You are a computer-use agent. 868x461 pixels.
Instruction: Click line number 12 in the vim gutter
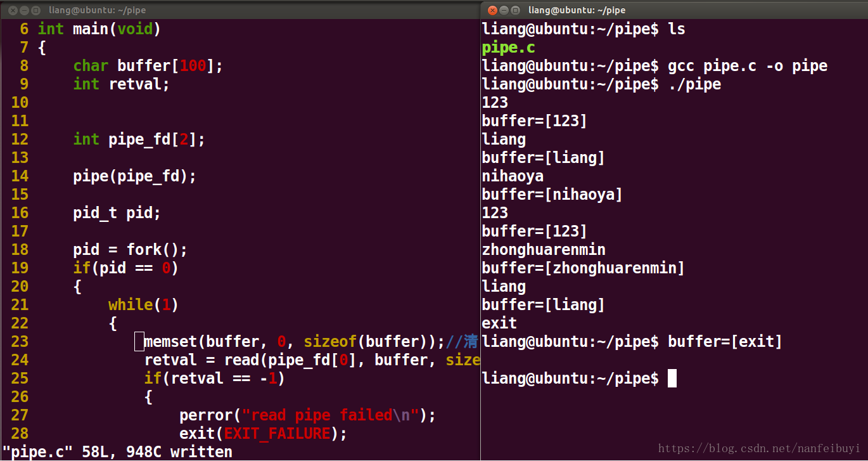[20, 139]
